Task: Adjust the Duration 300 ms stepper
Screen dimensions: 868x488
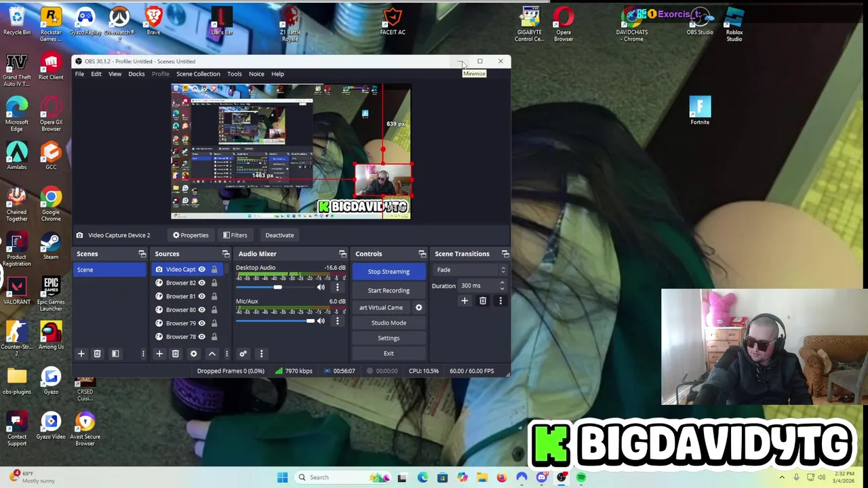Action: [502, 286]
